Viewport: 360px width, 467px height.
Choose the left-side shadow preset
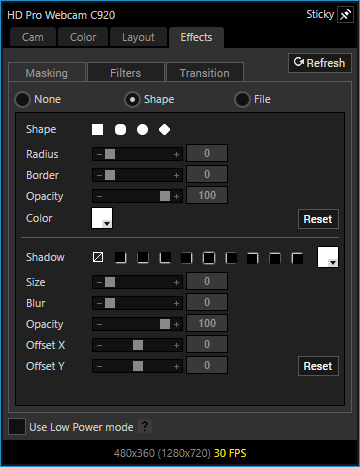(231, 258)
